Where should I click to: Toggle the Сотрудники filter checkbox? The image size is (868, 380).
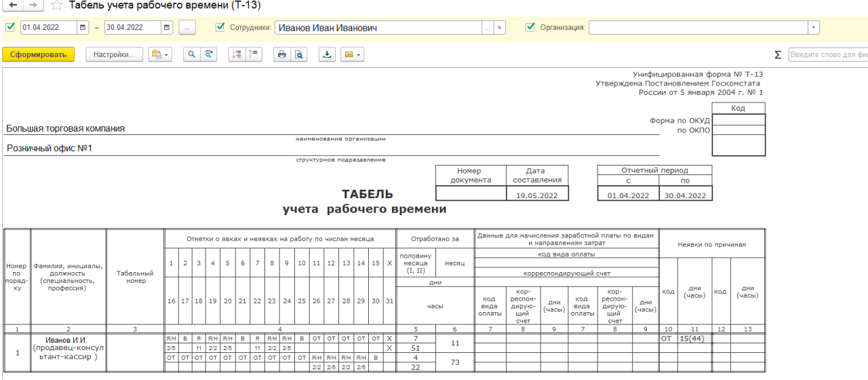[x=220, y=28]
